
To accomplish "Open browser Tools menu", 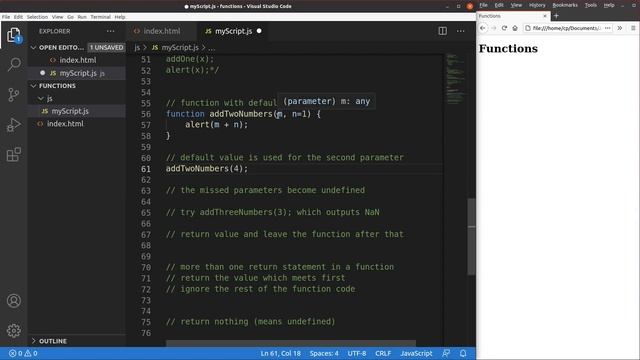I will [591, 5].
